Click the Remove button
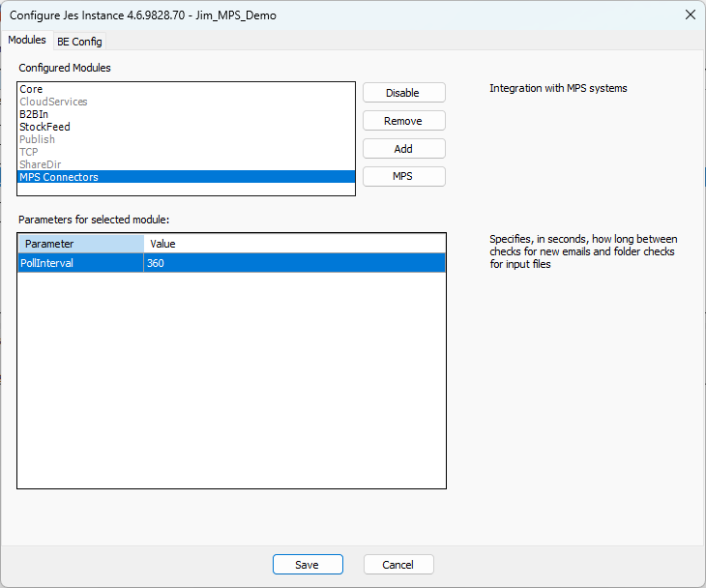The height and width of the screenshot is (588, 706). coord(404,121)
